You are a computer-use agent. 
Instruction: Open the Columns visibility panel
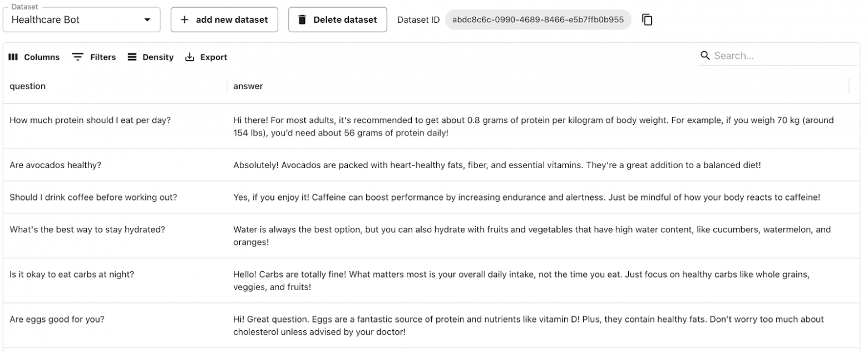pos(34,57)
